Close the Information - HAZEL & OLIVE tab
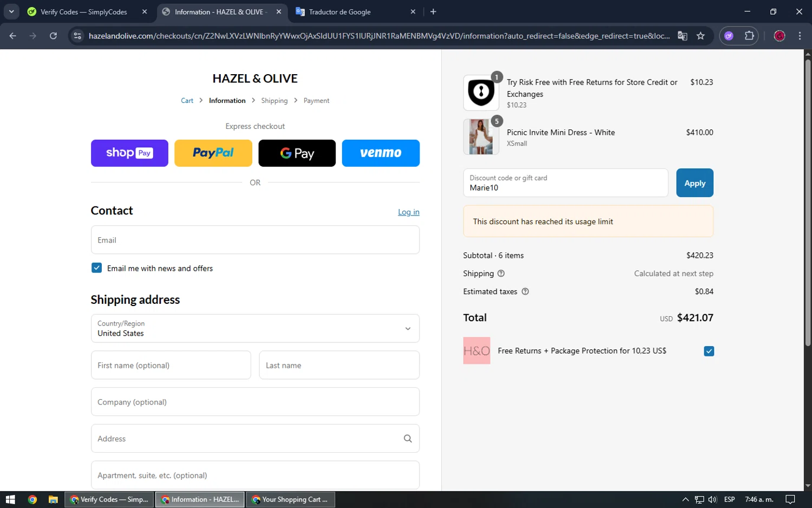812x508 pixels. 279,11
